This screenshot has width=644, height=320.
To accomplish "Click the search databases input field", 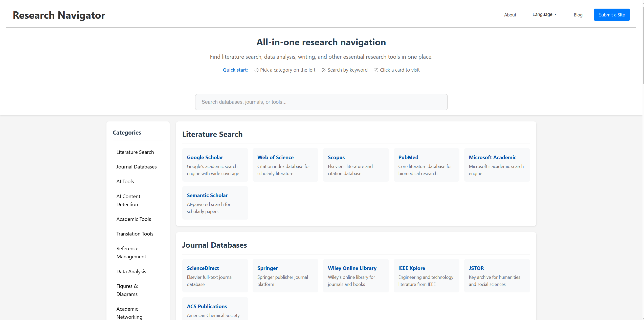I will click(321, 102).
